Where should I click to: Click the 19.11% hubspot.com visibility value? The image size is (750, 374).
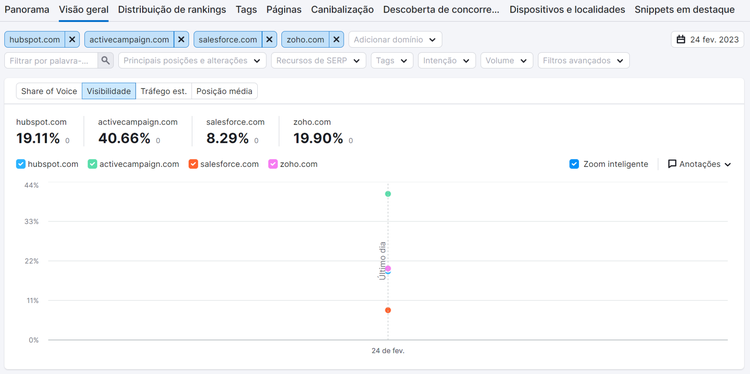pyautogui.click(x=38, y=138)
